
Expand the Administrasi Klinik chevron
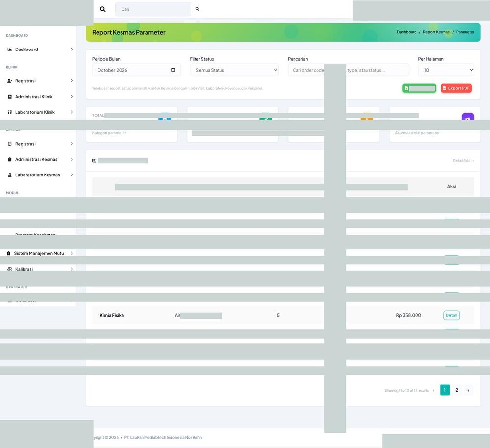pos(72,97)
